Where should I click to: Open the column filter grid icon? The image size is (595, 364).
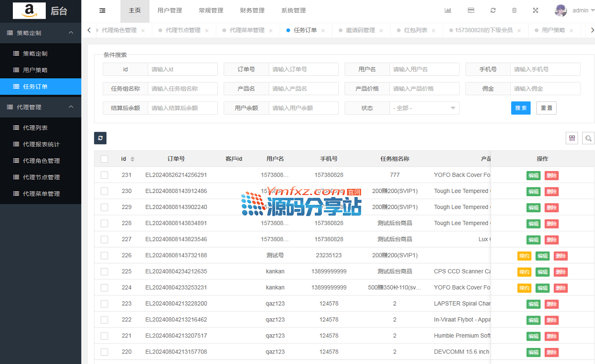[572, 138]
